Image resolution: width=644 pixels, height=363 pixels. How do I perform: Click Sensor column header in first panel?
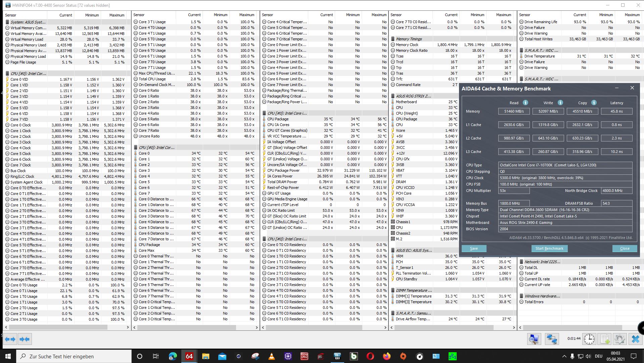[25, 15]
